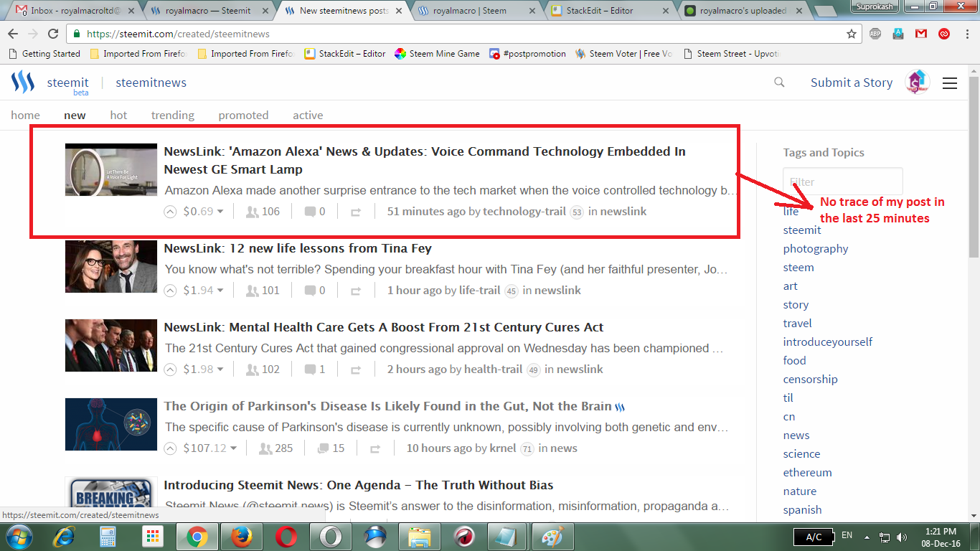
Task: Click the address bar URL
Action: (x=178, y=34)
